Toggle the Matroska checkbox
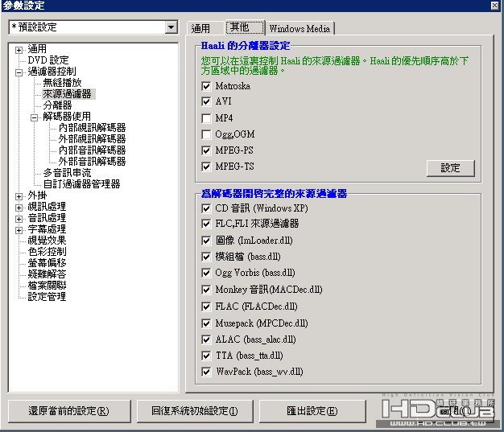 (x=206, y=86)
